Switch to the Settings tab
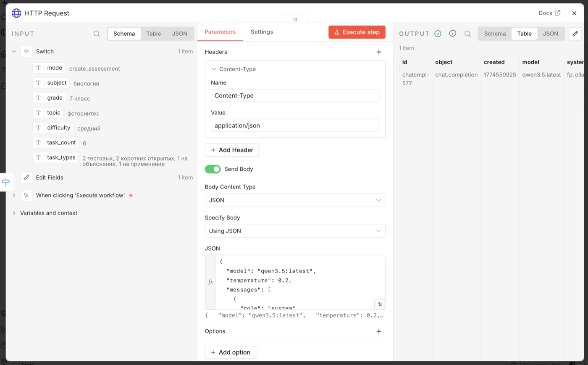Image resolution: width=588 pixels, height=365 pixels. [262, 32]
